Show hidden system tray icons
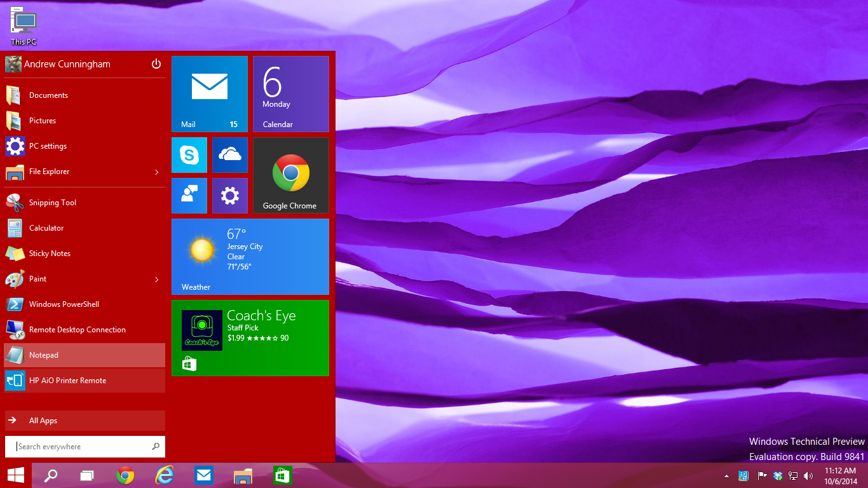 pos(726,476)
